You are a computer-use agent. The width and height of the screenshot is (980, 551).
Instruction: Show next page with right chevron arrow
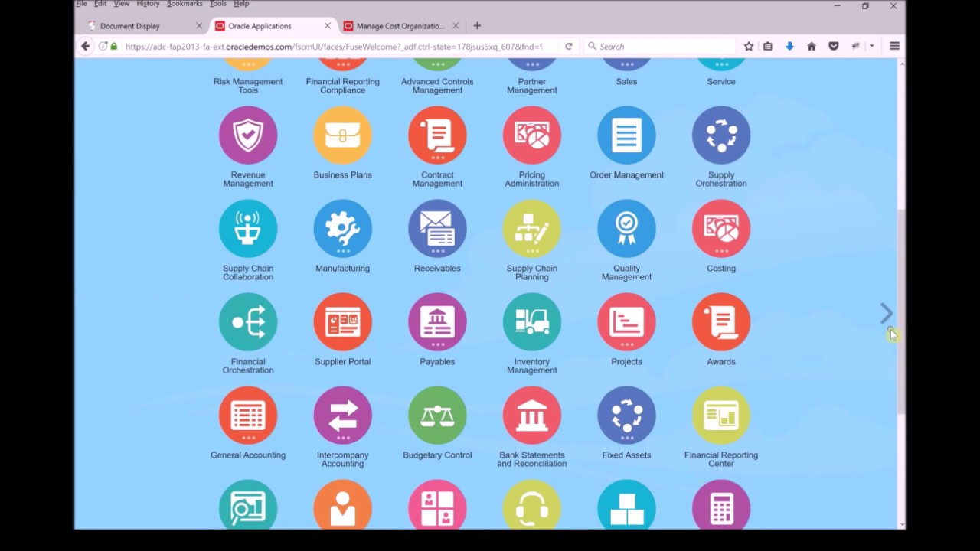[887, 313]
